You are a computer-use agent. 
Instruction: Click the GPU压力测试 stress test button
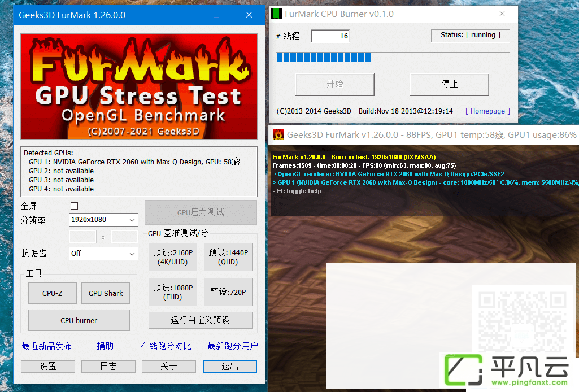201,212
